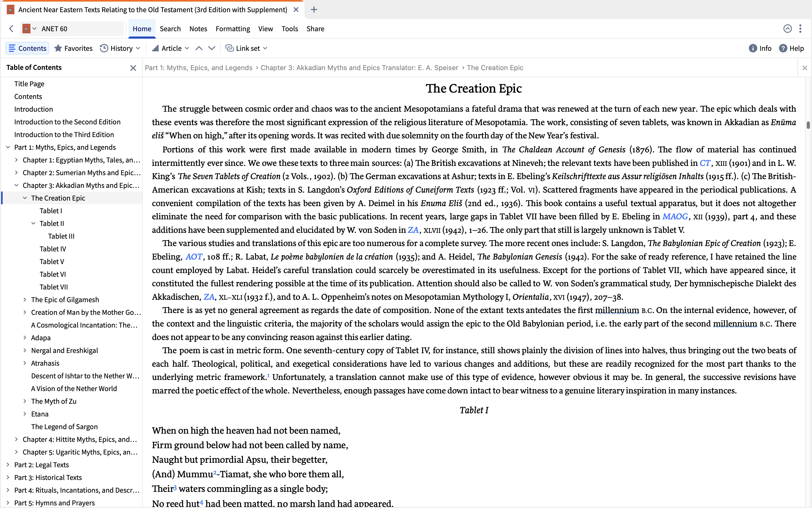812x508 pixels.
Task: Expand The Myth of Zu
Action: [x=25, y=401]
